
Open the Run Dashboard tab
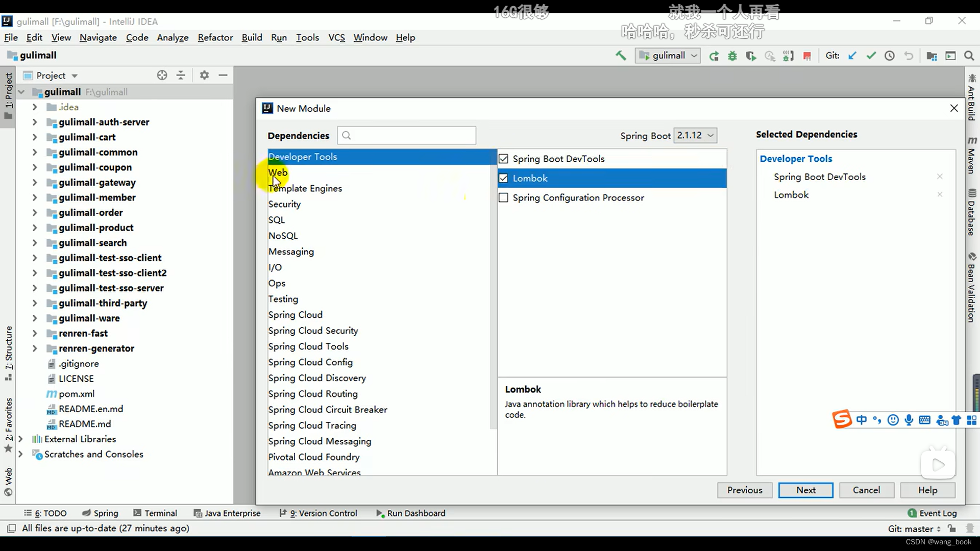411,513
